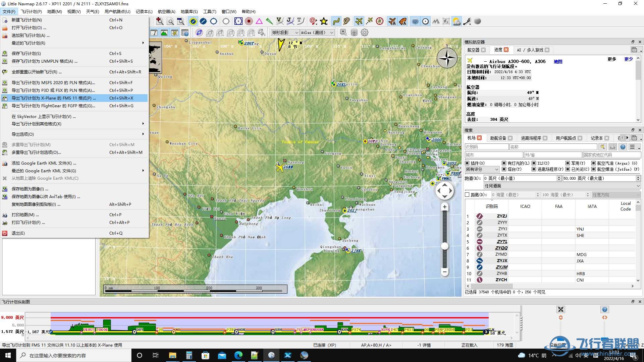Image resolution: width=644 pixels, height=362 pixels.
Task: Click the 城市 search input field
Action: point(494,155)
